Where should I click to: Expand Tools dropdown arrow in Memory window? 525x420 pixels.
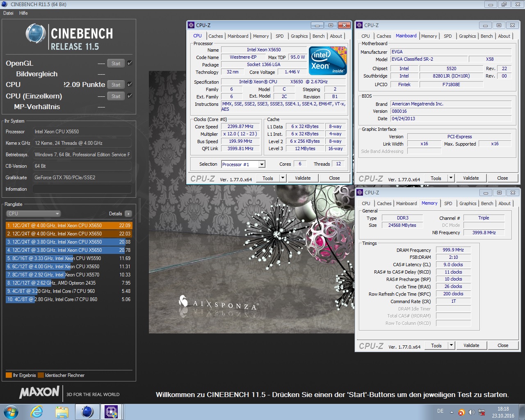coord(451,345)
